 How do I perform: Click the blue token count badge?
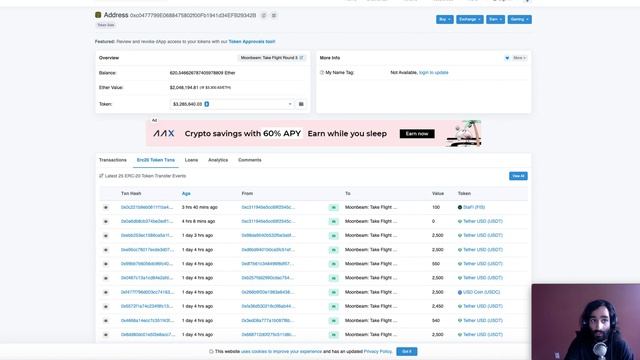click(207, 104)
